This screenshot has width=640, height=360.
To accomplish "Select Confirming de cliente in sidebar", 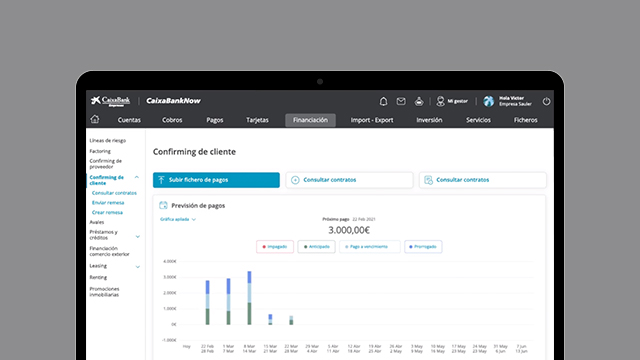I will pyautogui.click(x=107, y=180).
